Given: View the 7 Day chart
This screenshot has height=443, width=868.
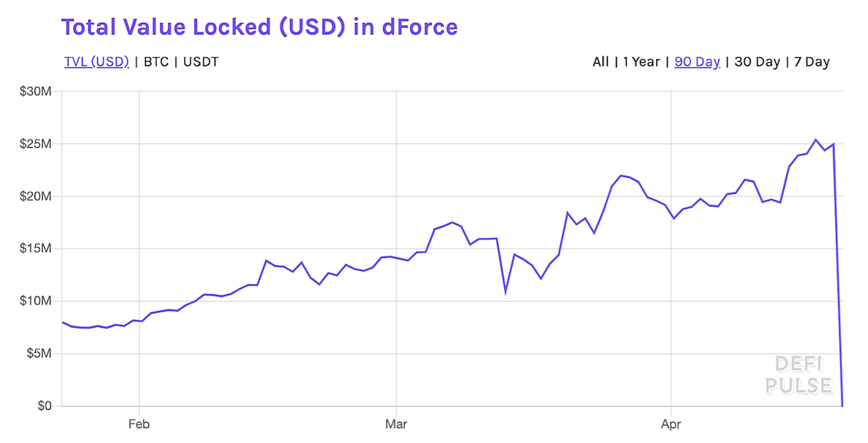Looking at the screenshot, I should pyautogui.click(x=813, y=62).
